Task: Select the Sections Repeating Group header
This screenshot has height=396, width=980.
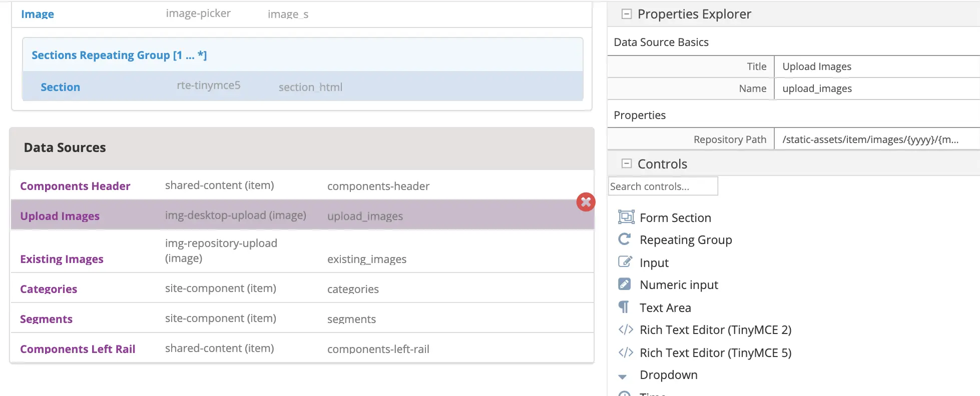Action: point(303,55)
